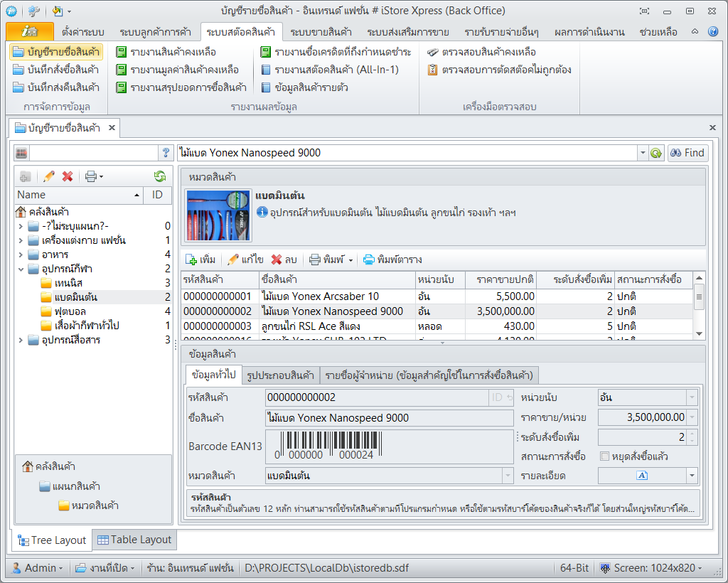Open บันทึกส่งคืนสินค้า

55,87
